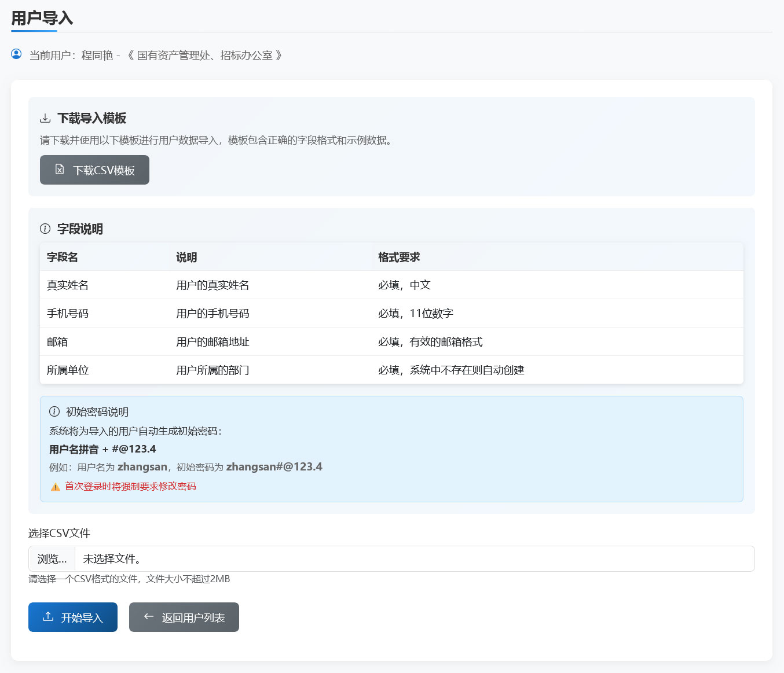Click the example password zhangsan#@123.4
This screenshot has width=784, height=673.
274,466
